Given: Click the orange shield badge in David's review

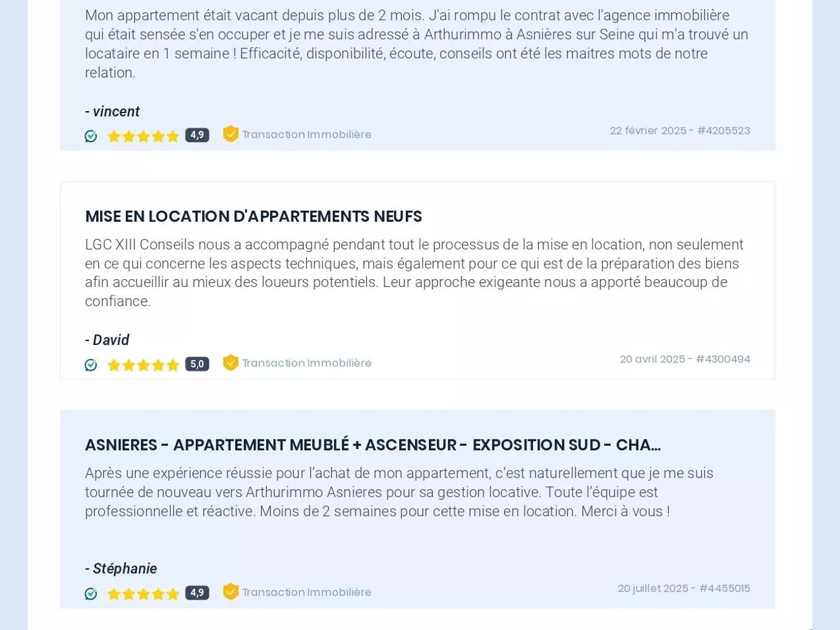Looking at the screenshot, I should tap(231, 362).
